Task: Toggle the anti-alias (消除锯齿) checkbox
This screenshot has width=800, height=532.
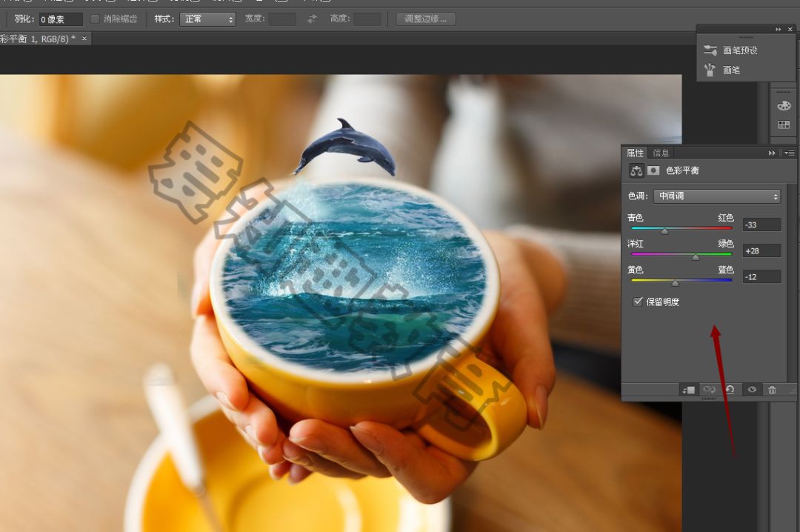Action: pyautogui.click(x=95, y=19)
